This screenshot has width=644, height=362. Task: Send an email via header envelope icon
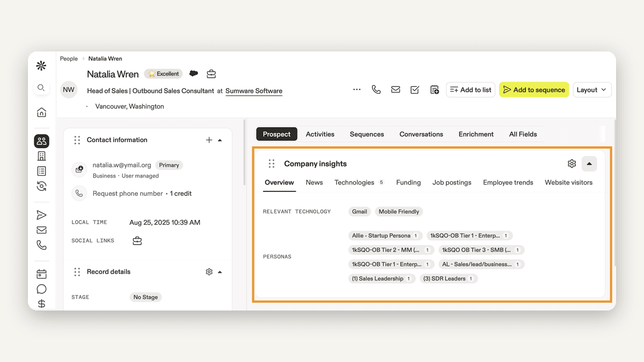pos(396,90)
